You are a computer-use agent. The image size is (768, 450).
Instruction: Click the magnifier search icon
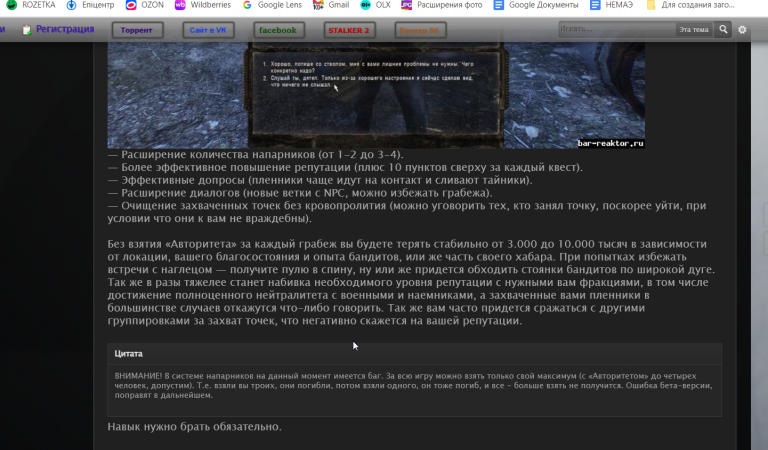click(723, 29)
